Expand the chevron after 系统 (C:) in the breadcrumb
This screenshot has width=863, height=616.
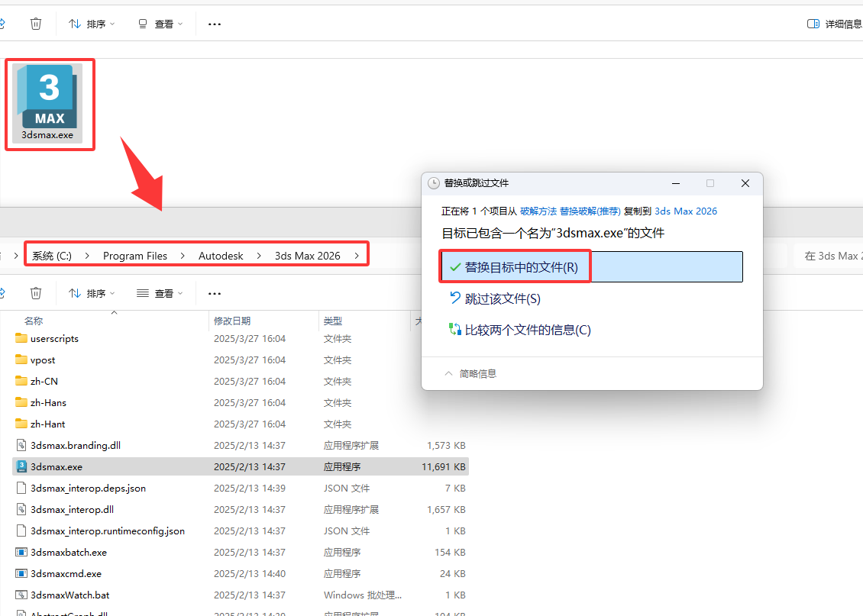point(87,256)
